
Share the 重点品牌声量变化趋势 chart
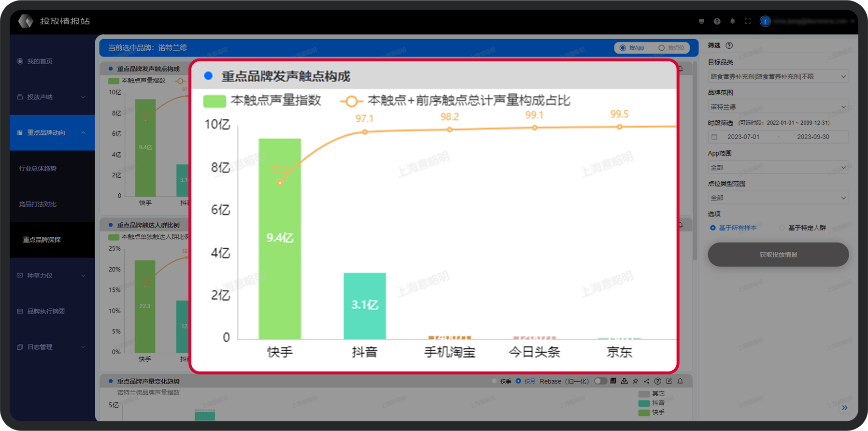pos(646,381)
